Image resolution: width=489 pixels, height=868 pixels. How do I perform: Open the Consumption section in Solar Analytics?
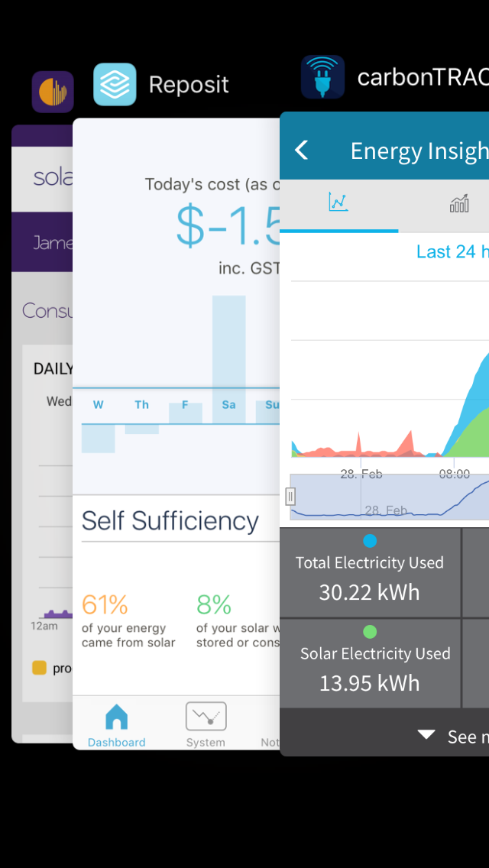[44, 310]
